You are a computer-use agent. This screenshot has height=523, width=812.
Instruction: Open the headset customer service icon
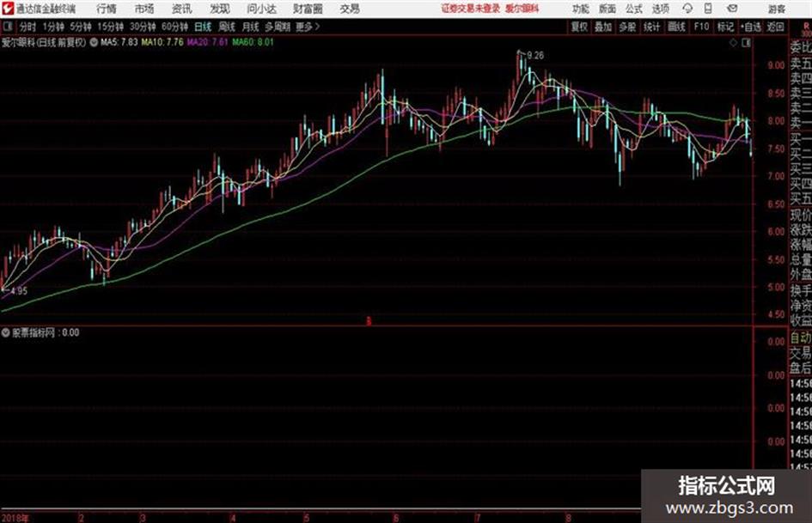point(687,9)
